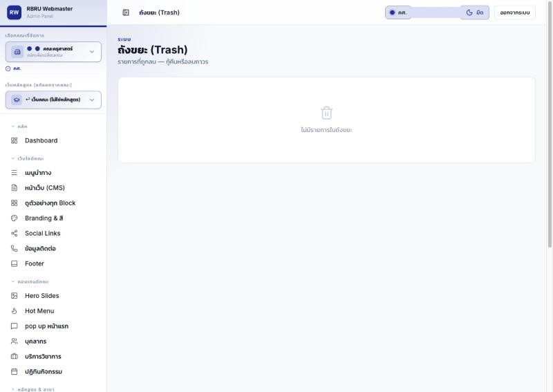The height and width of the screenshot is (392, 553).
Task: Click the Hot Menu flame icon
Action: click(14, 311)
